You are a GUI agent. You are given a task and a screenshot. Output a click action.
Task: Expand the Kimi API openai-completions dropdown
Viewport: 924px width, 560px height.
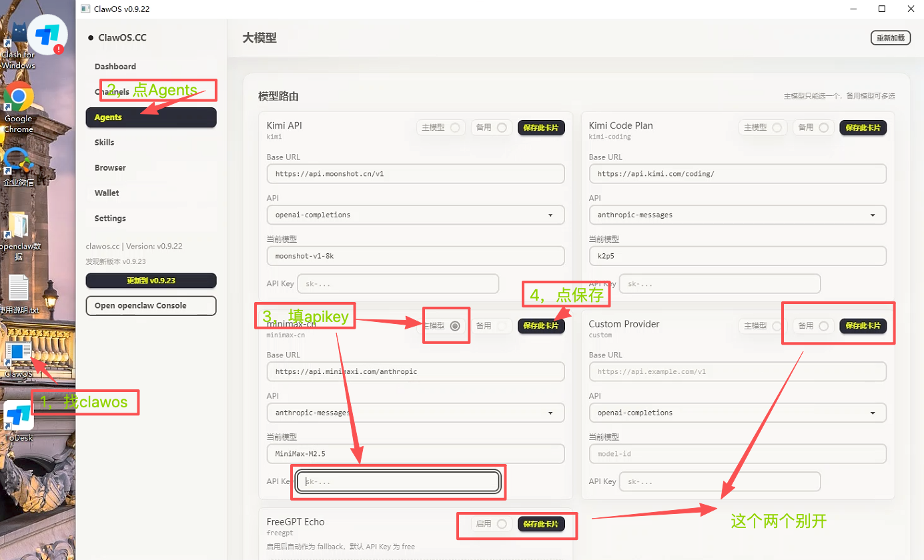click(x=415, y=215)
